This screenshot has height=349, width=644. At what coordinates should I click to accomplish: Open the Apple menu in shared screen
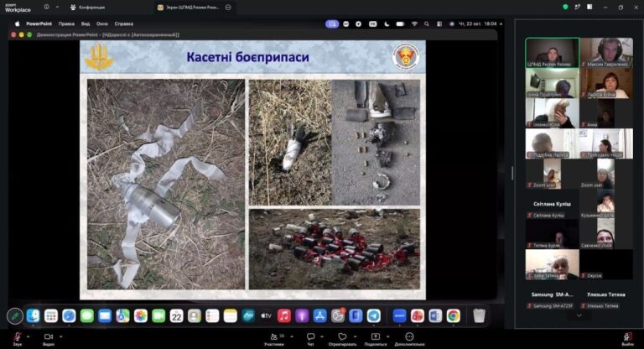[18, 23]
